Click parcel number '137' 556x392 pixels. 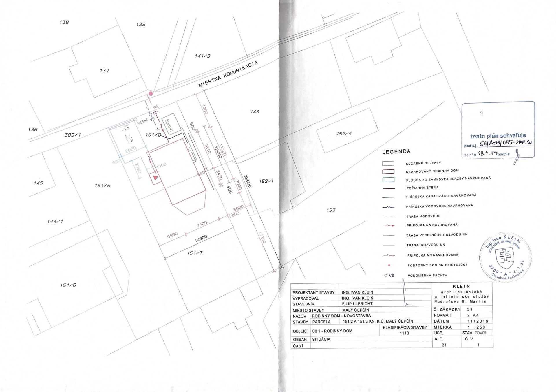point(104,71)
